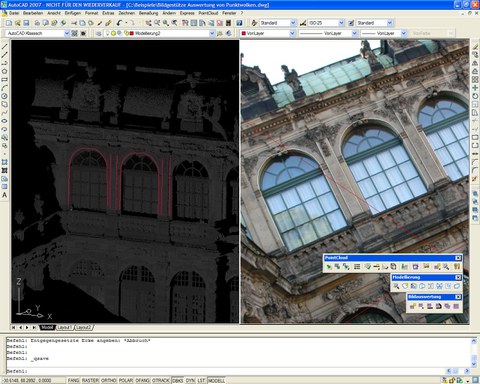The width and height of the screenshot is (480, 384).
Task: Click the workspace settings gear icon
Action: pyautogui.click(x=75, y=33)
